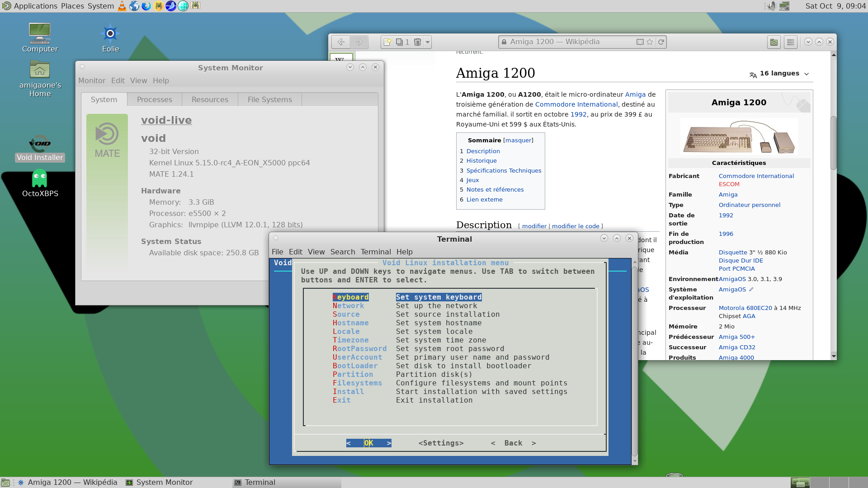Open the browser hamburger menu button
868x488 pixels.
[790, 42]
